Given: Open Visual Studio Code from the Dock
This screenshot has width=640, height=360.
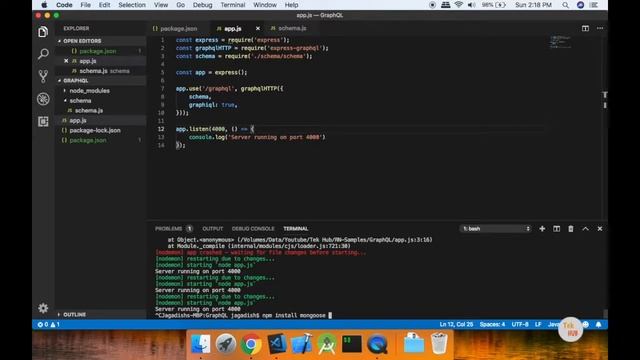Looking at the screenshot, I should pos(276,344).
